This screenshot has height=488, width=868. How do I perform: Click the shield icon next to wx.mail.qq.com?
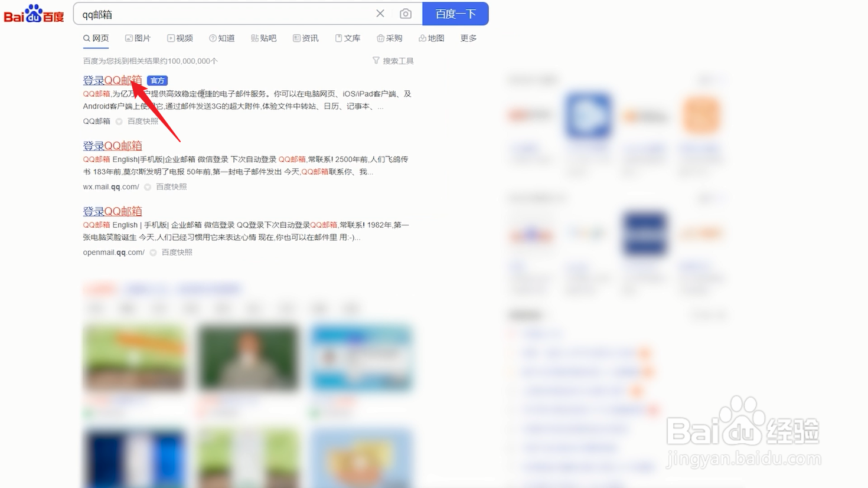(x=148, y=187)
